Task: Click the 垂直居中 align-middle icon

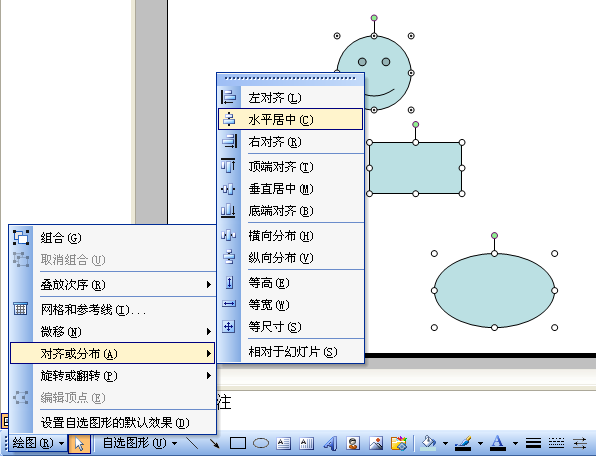Action: (228, 188)
